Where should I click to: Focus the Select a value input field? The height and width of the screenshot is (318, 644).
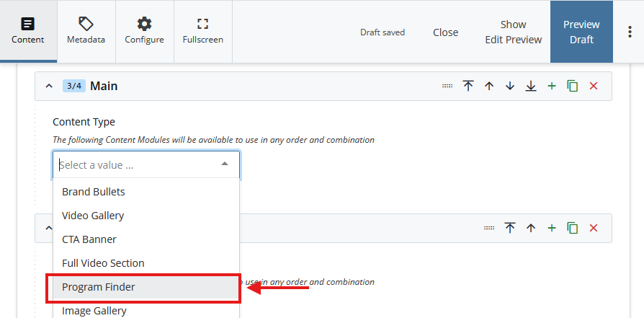click(x=135, y=165)
